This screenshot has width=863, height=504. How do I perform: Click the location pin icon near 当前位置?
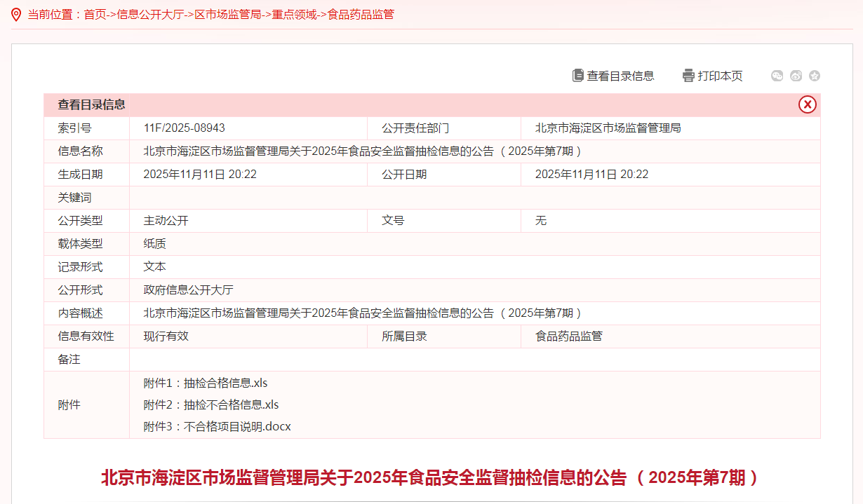pos(15,13)
